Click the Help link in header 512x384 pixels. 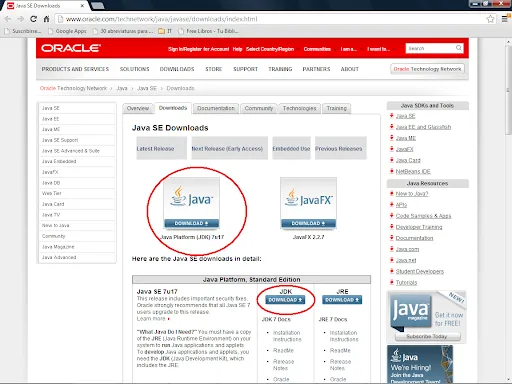click(x=237, y=49)
